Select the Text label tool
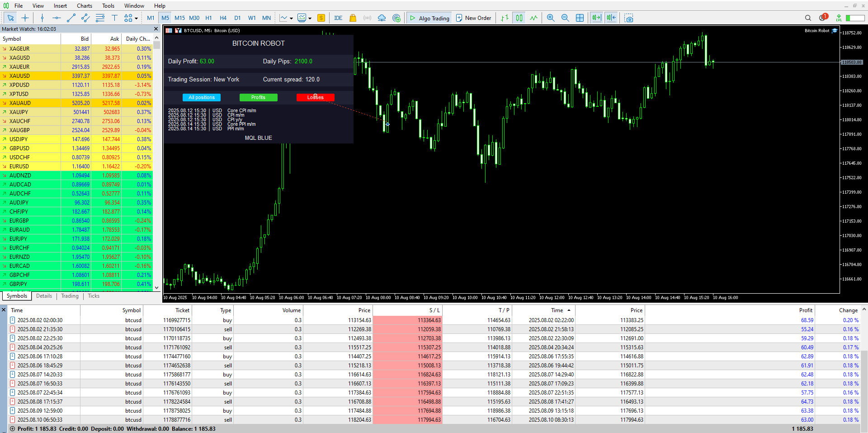Viewport: 868px width, 433px height. (114, 18)
